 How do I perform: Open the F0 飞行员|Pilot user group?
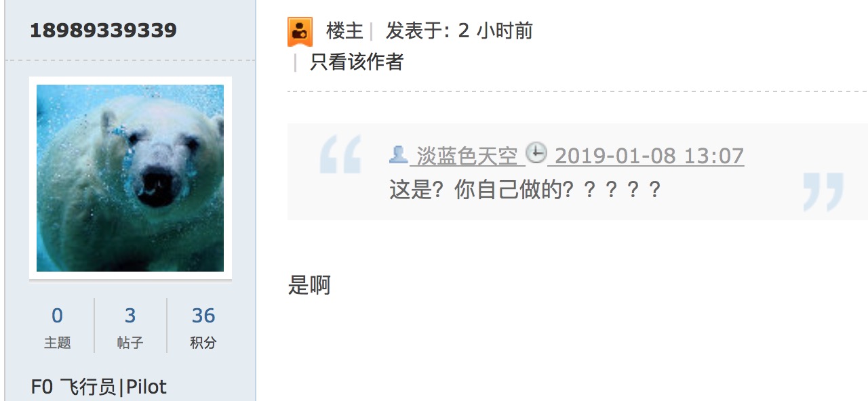(99, 387)
